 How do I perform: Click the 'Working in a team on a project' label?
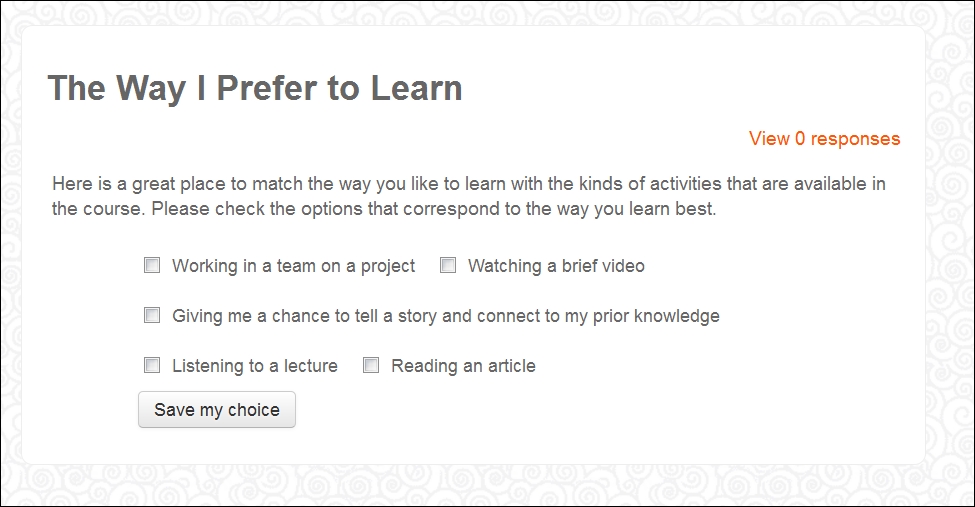(293, 266)
